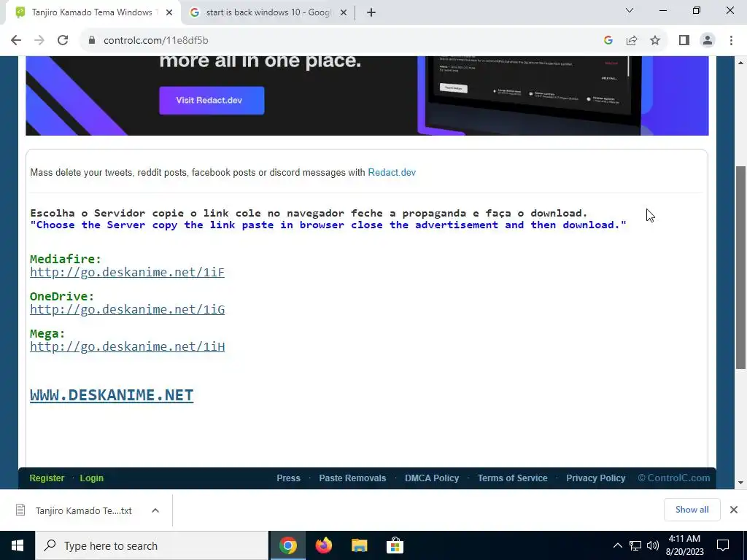Open the Redact.dev text link

tap(392, 172)
